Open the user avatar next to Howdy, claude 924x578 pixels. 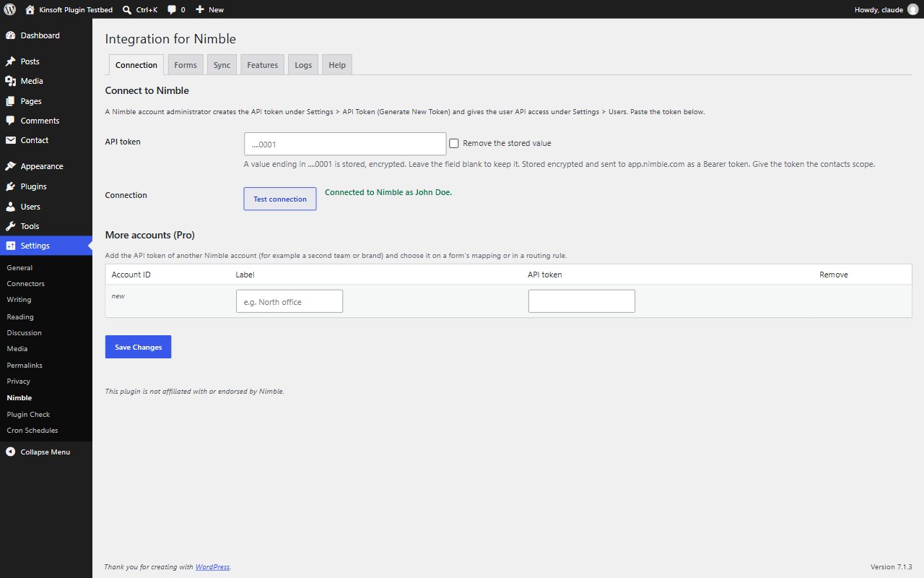(912, 9)
